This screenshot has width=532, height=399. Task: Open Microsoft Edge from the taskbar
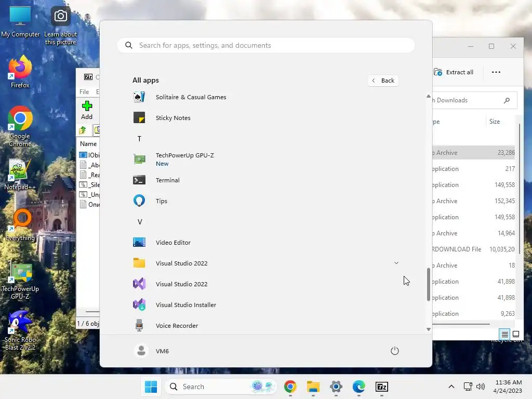[359, 387]
